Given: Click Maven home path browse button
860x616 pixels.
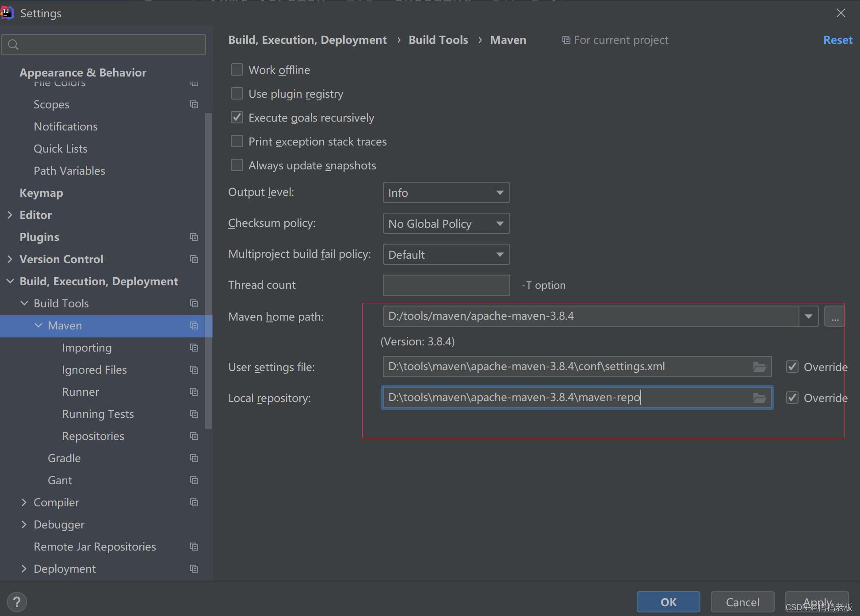Looking at the screenshot, I should tap(835, 316).
